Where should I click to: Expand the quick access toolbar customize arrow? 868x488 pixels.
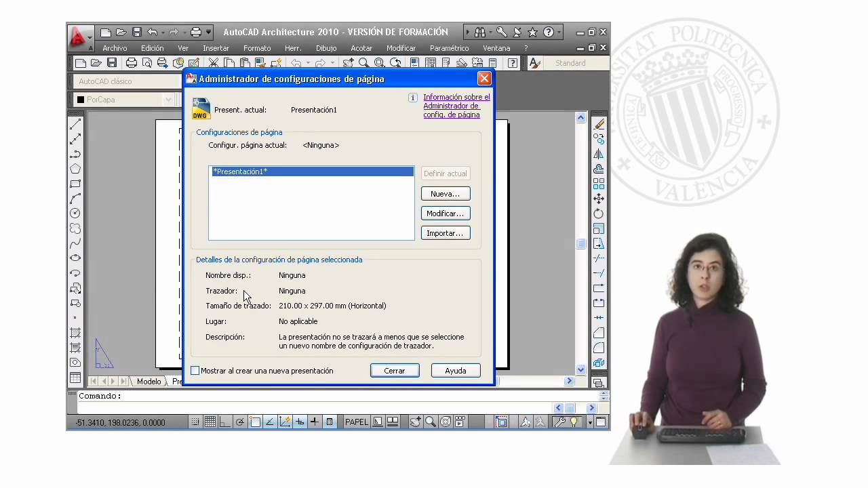[x=208, y=32]
